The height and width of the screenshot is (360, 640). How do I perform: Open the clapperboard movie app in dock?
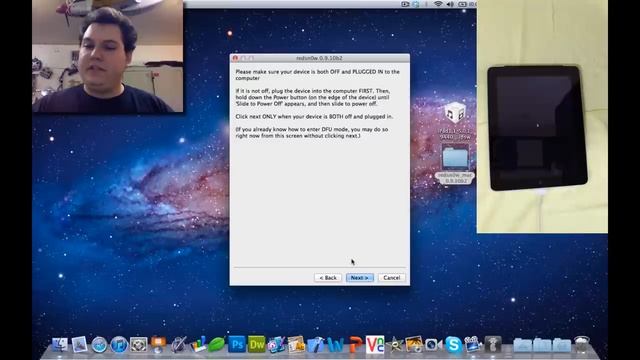click(473, 345)
